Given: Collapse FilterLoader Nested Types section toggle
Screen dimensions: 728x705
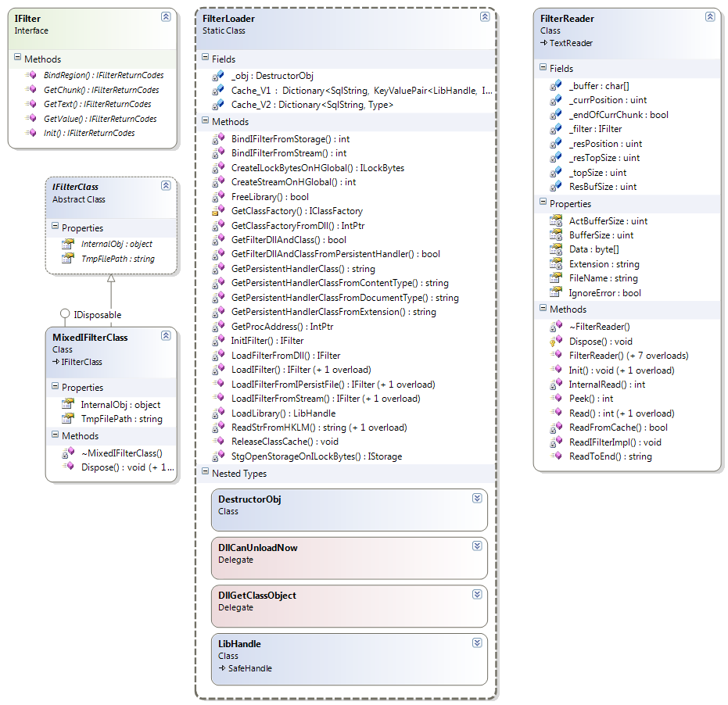Looking at the screenshot, I should (x=205, y=471).
